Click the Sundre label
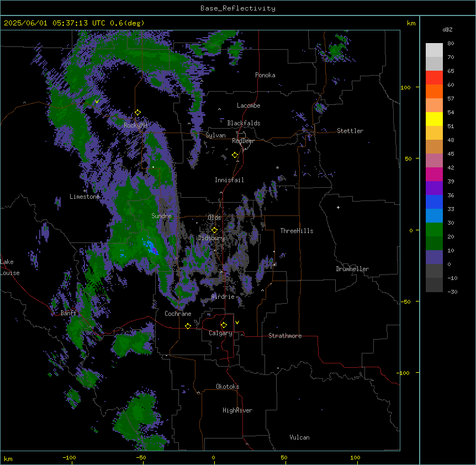Viewport: 476px width, 465px height. coord(161,216)
